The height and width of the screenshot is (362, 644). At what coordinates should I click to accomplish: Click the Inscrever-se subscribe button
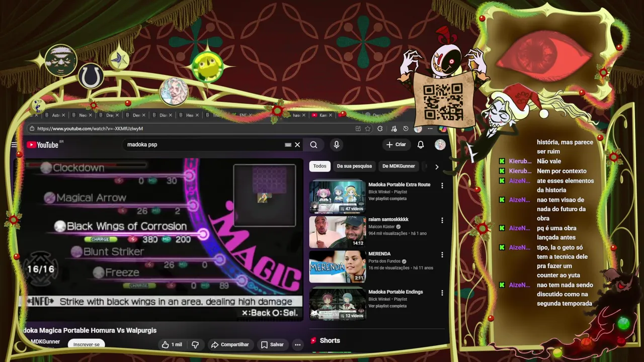point(86,344)
